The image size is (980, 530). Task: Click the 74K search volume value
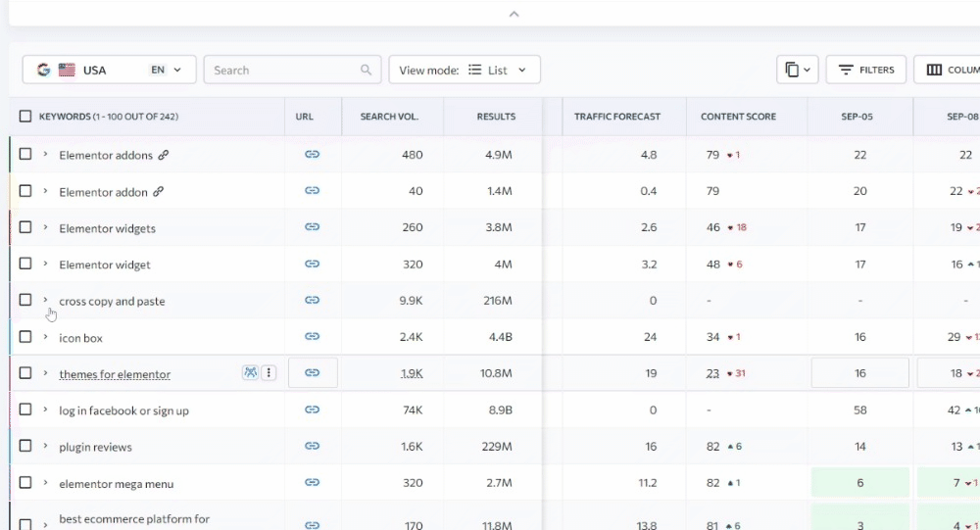pyautogui.click(x=413, y=410)
